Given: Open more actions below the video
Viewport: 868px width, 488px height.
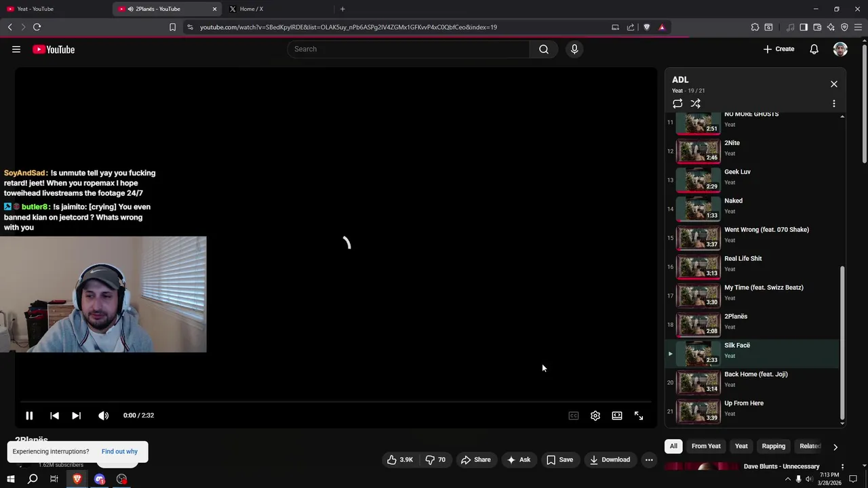Looking at the screenshot, I should 649,460.
